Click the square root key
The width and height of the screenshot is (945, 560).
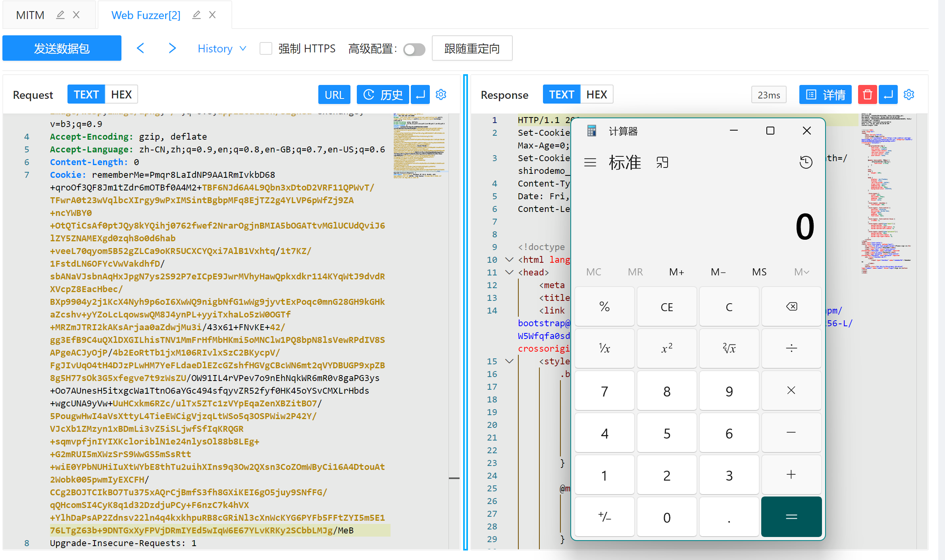729,348
